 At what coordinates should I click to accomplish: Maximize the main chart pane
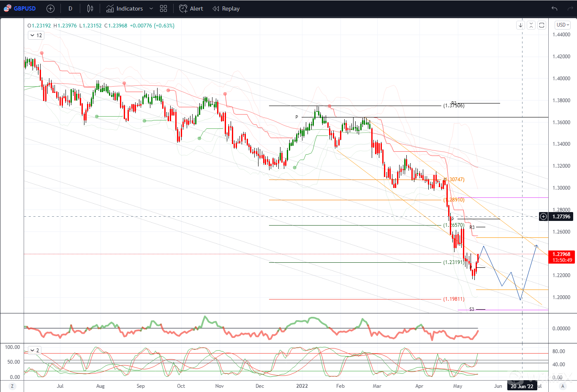[x=542, y=25]
